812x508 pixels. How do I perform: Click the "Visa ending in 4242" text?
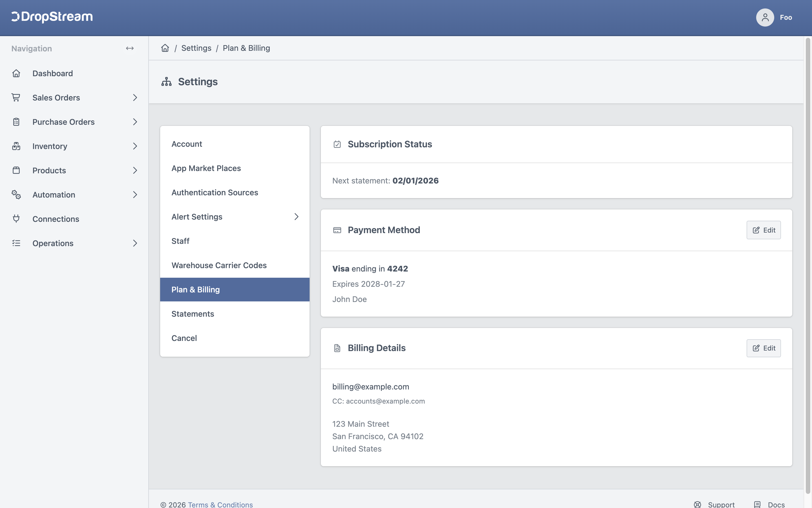click(370, 269)
